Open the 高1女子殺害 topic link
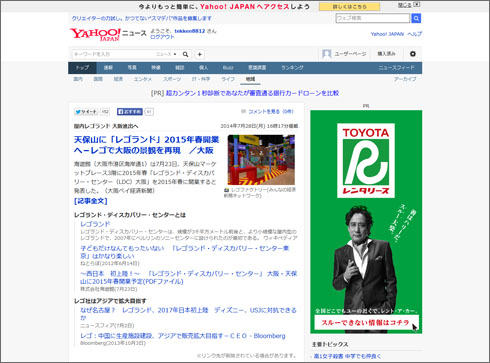This screenshot has height=363, width=490. (x=347, y=356)
